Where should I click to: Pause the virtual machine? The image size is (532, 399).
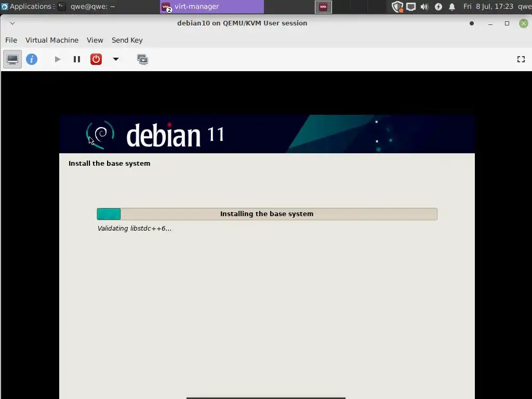coord(77,59)
